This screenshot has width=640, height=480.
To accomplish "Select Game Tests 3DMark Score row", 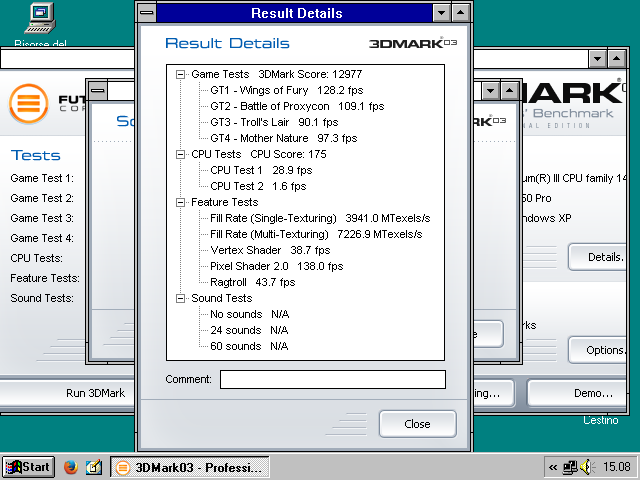I will (x=276, y=74).
